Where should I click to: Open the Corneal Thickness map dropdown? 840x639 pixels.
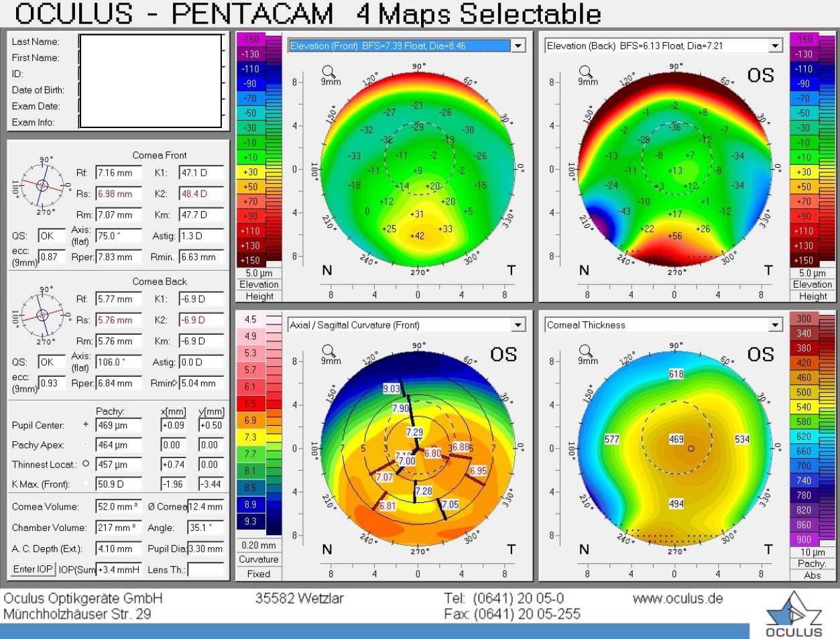click(775, 325)
